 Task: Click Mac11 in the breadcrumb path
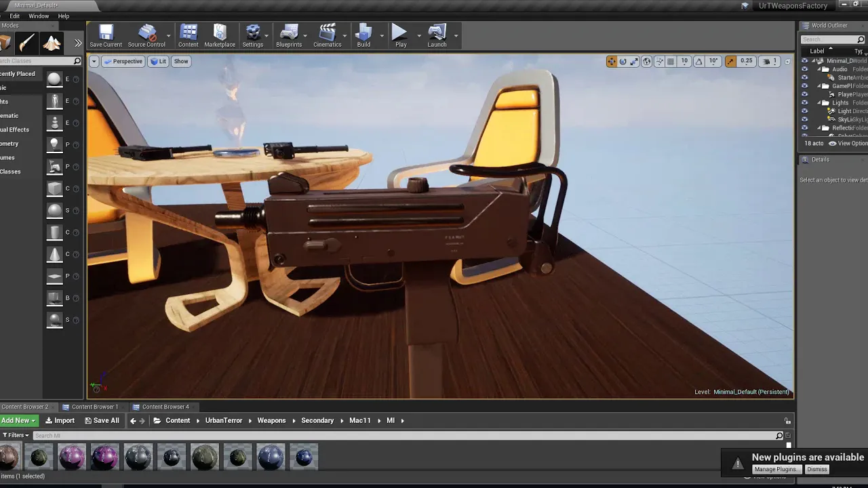pyautogui.click(x=360, y=421)
